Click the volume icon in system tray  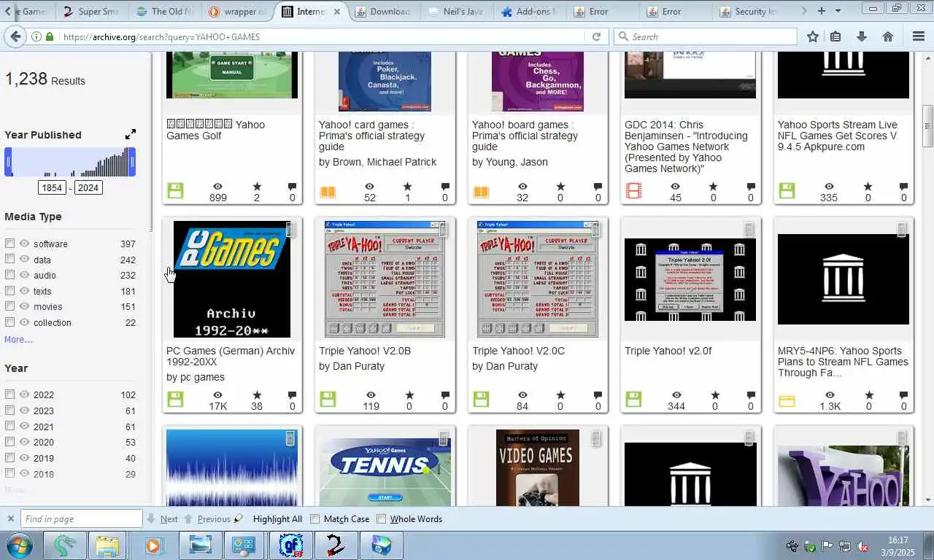(x=862, y=546)
